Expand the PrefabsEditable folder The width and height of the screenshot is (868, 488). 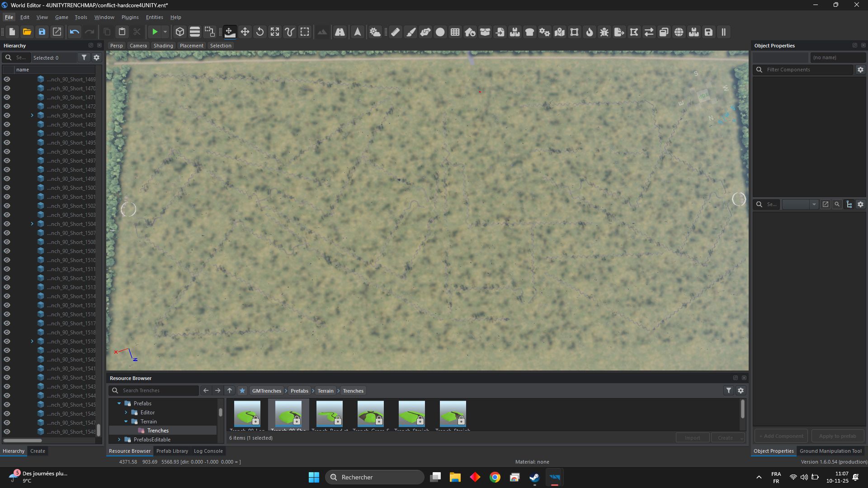click(119, 439)
